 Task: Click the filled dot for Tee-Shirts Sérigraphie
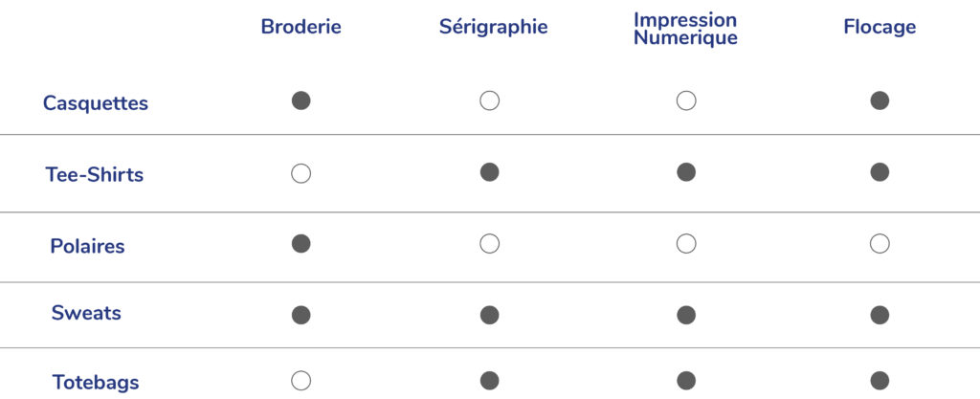489,172
